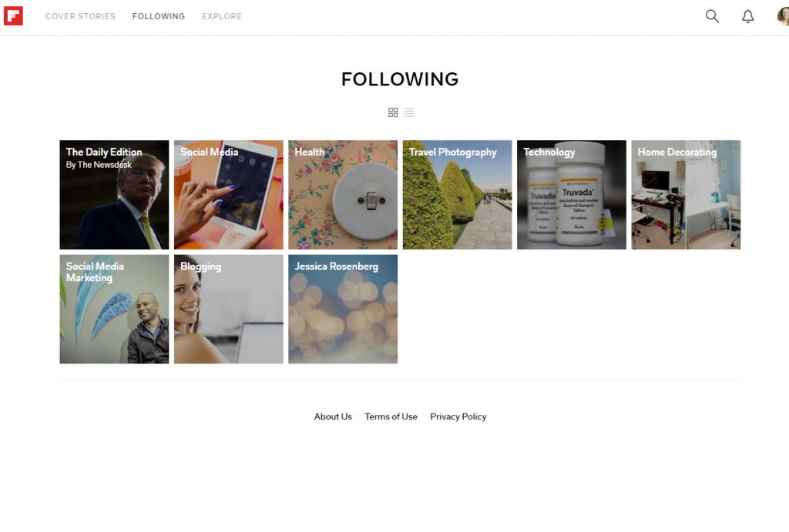
Task: Follow the About Us link
Action: click(x=333, y=417)
